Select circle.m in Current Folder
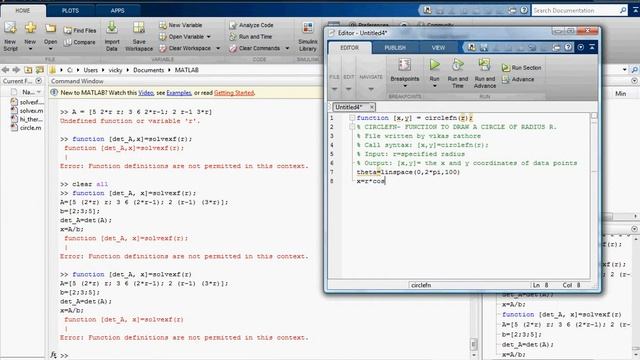Viewport: 640px width, 360px height. pyautogui.click(x=27, y=128)
